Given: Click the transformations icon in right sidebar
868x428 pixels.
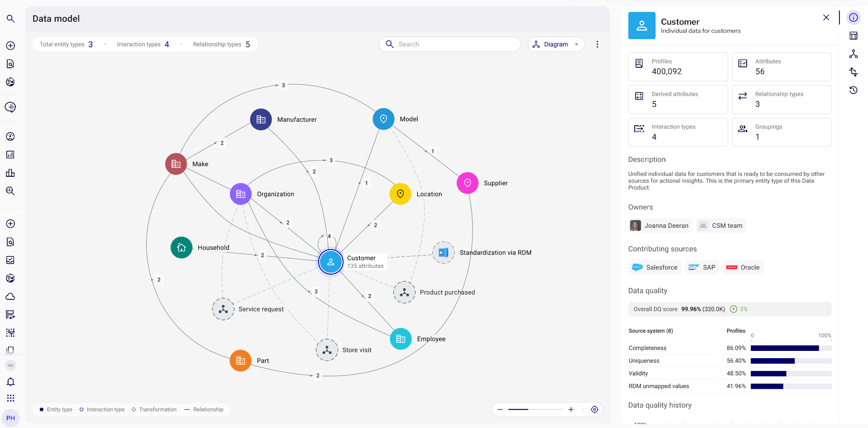Looking at the screenshot, I should point(853,72).
